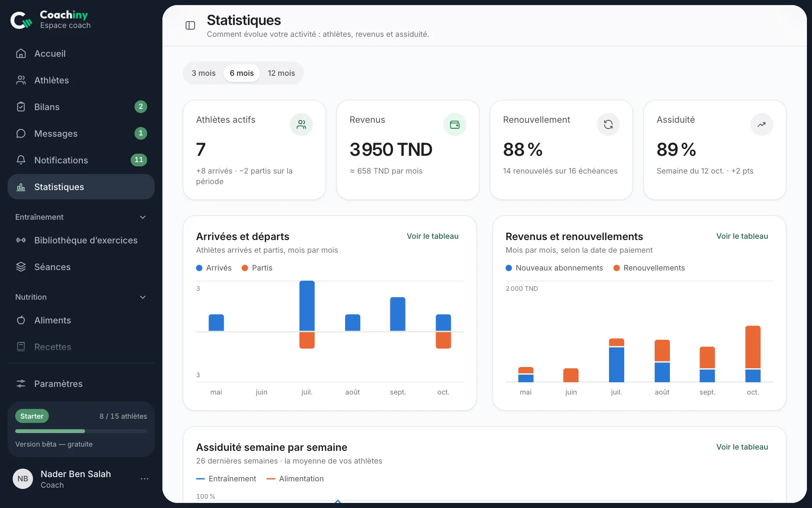The width and height of the screenshot is (812, 508).
Task: Click the Messages chat bubble icon
Action: 21,133
